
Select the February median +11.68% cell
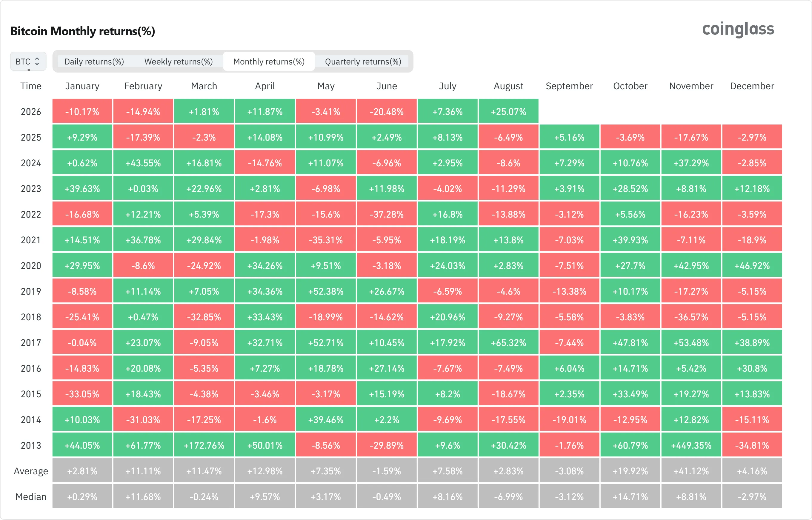[x=143, y=496]
